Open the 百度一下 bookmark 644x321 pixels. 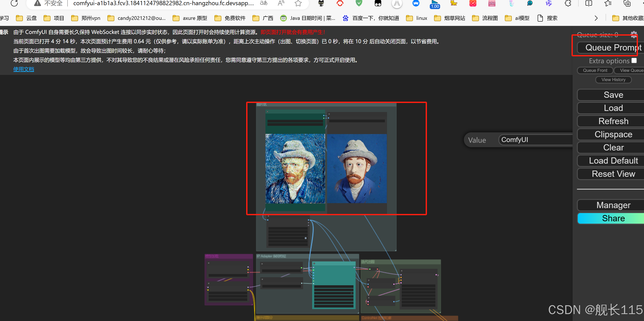coord(371,18)
